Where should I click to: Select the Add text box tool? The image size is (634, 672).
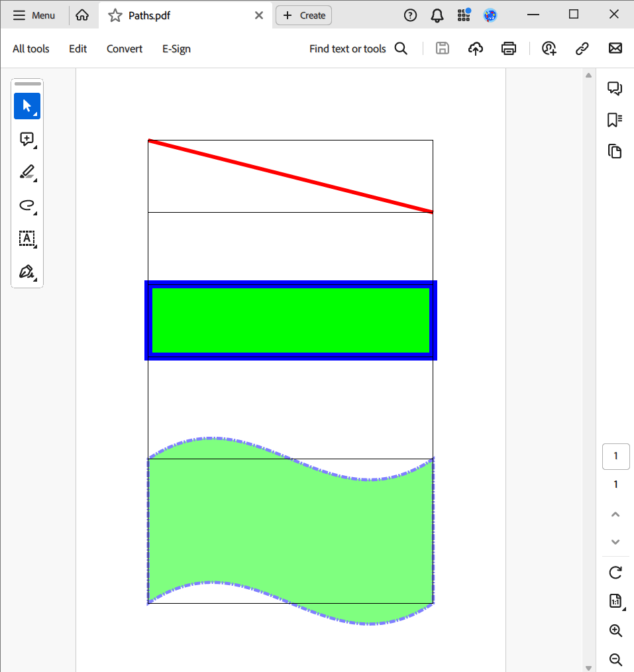click(27, 239)
